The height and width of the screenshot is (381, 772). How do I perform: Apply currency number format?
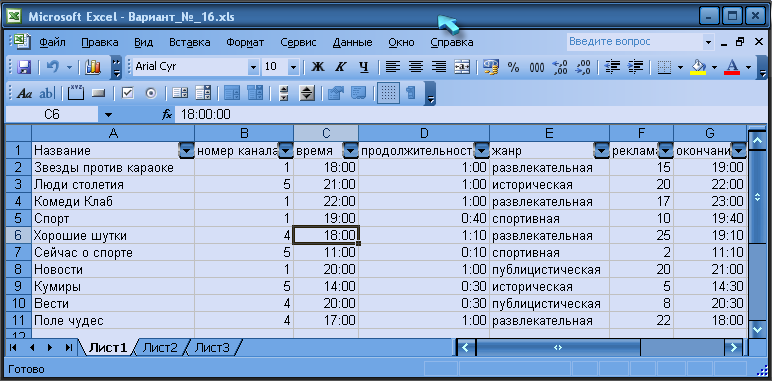(490, 67)
